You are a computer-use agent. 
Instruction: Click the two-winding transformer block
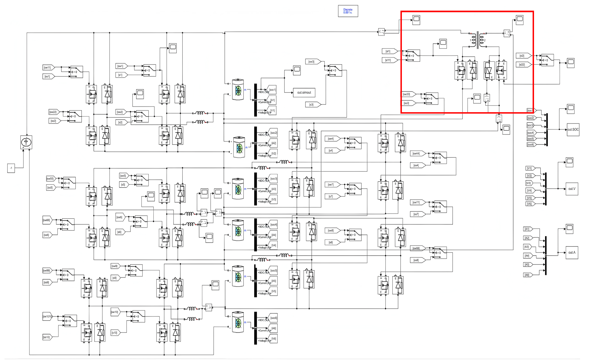click(478, 40)
